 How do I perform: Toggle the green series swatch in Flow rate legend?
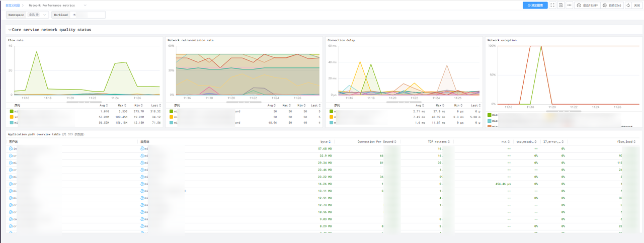click(x=11, y=111)
